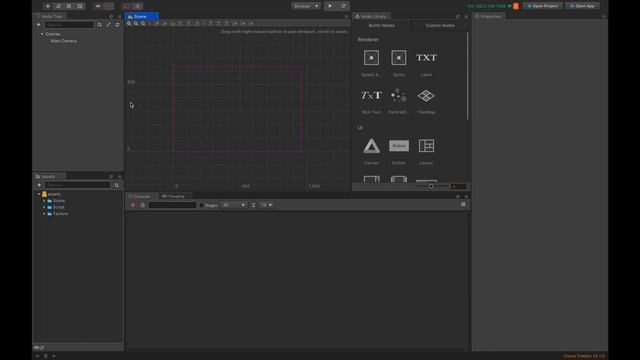The width and height of the screenshot is (640, 360).
Task: Click the search filter icon in Node Tree
Action: click(99, 25)
